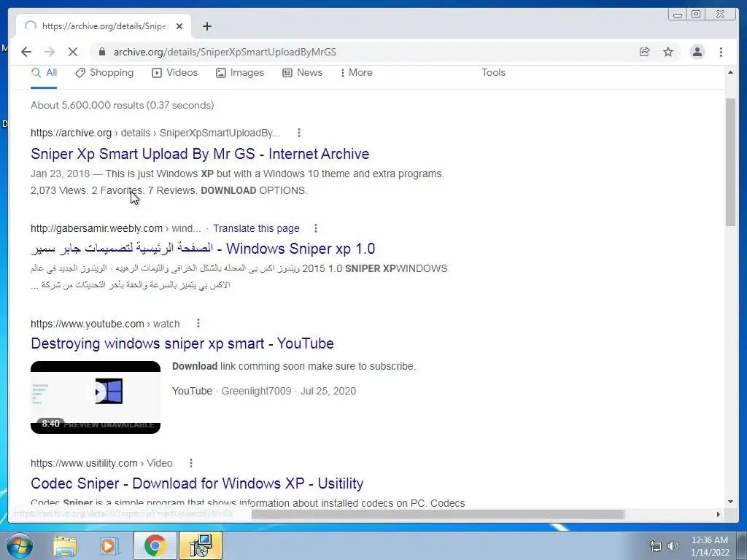The height and width of the screenshot is (560, 747).
Task: Switch to Videos results
Action: coord(175,73)
